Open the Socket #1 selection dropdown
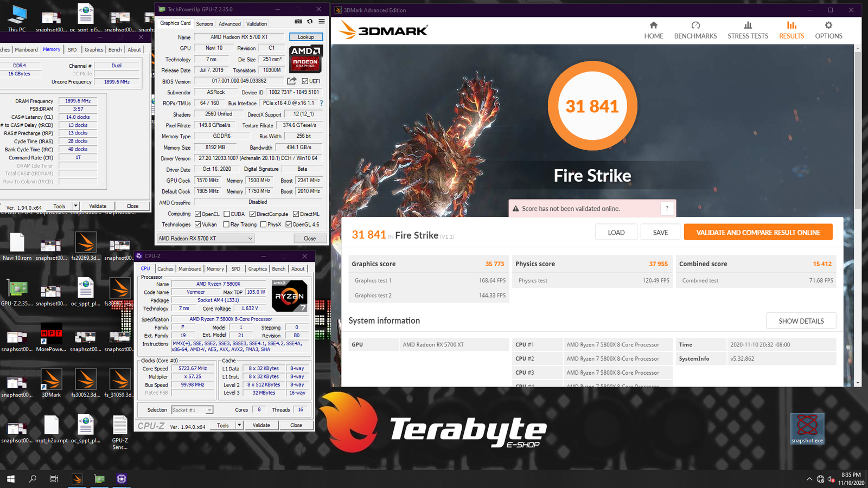The width and height of the screenshot is (868, 488). point(209,410)
